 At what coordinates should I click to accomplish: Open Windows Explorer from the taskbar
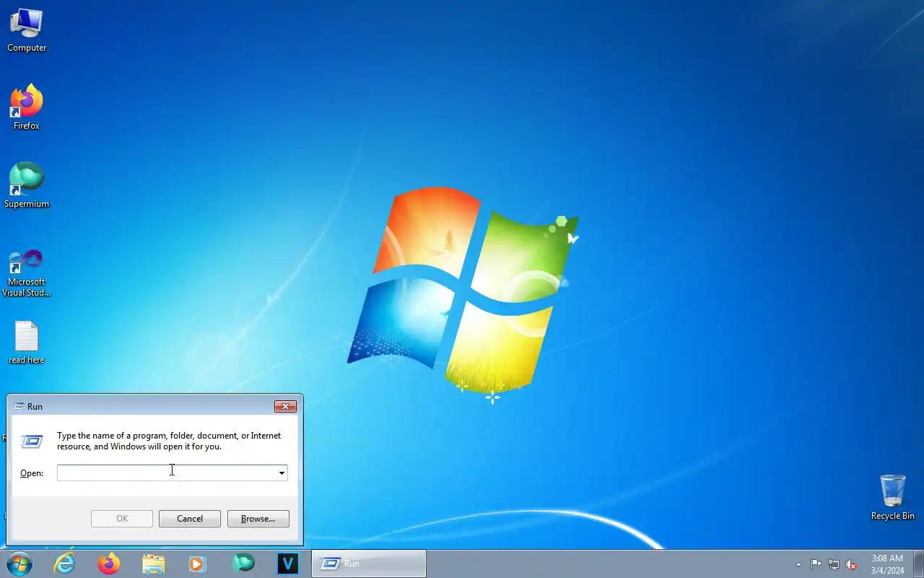[154, 564]
